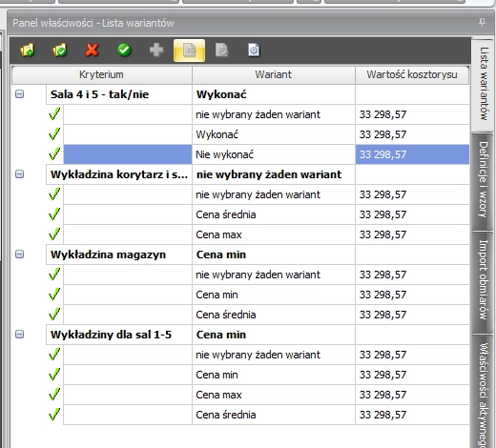Collapse the Sala 4 i 5 - tak/nie group
This screenshot has height=448, width=496.
pyautogui.click(x=20, y=94)
